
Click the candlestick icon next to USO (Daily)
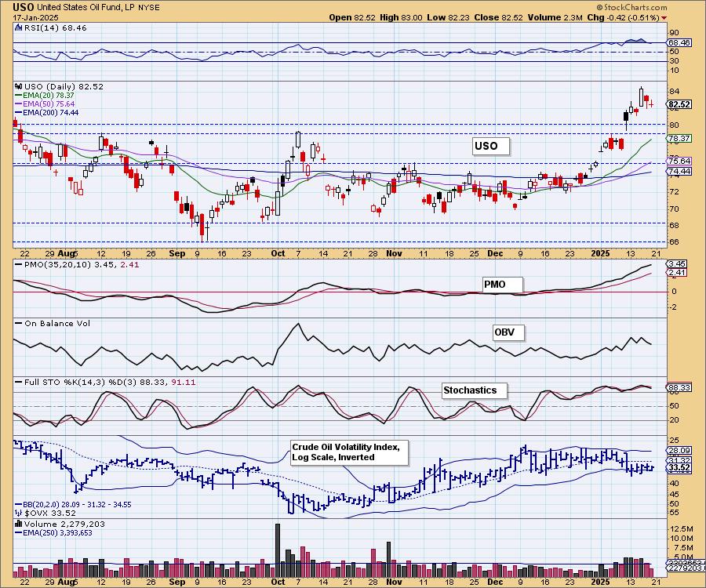tap(19, 86)
